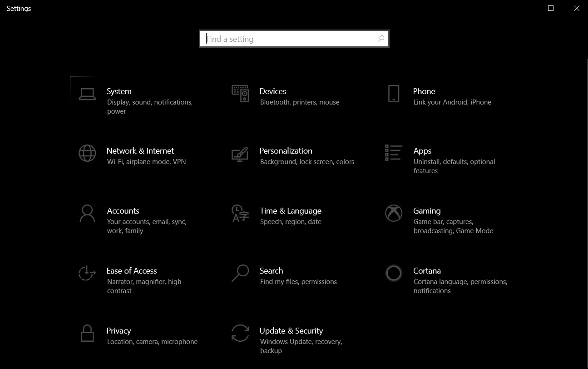588x369 pixels.
Task: Select the Phone handset icon
Action: [x=394, y=94]
